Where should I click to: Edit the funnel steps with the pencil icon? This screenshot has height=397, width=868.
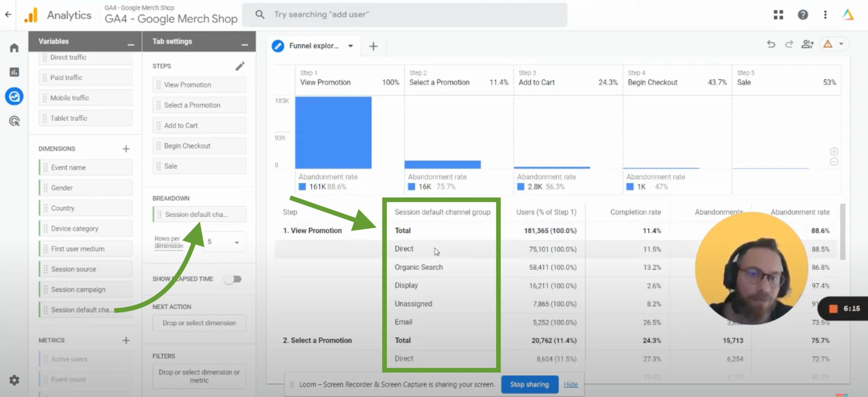point(240,66)
